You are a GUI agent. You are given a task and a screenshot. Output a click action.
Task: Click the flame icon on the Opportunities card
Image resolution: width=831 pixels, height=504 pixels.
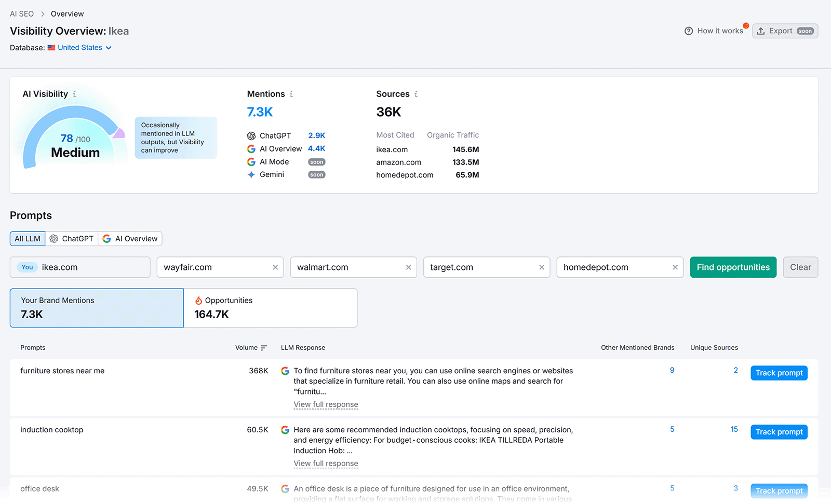click(198, 300)
